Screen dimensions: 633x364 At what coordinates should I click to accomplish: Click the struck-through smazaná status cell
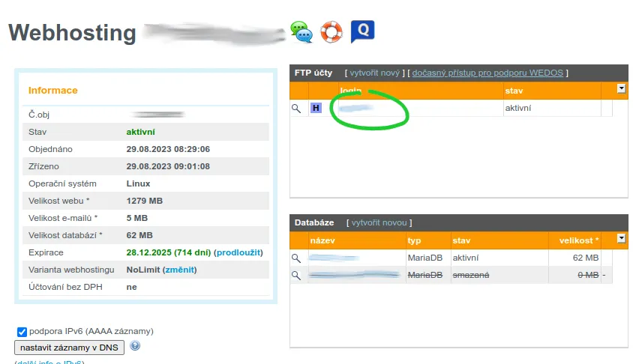[471, 276]
